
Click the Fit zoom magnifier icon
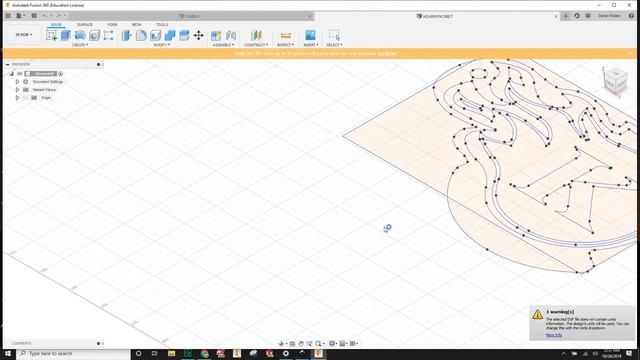318,344
